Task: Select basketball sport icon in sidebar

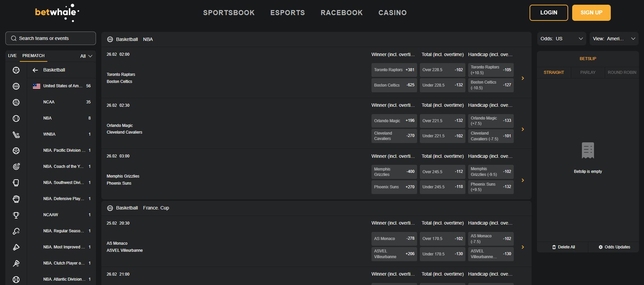Action: click(x=16, y=86)
